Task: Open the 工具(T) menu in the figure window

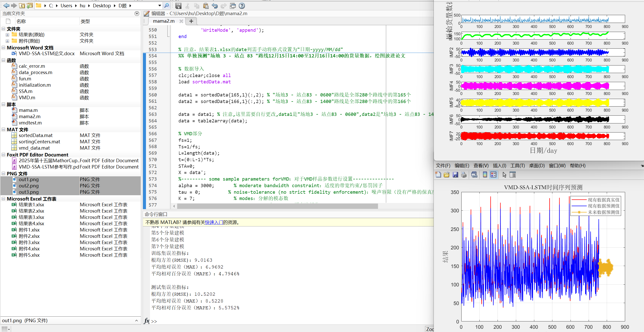Action: pyautogui.click(x=517, y=165)
